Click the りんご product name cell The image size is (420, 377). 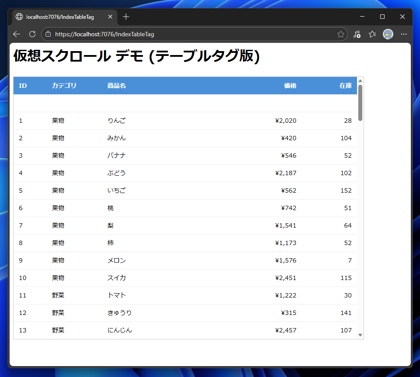116,121
